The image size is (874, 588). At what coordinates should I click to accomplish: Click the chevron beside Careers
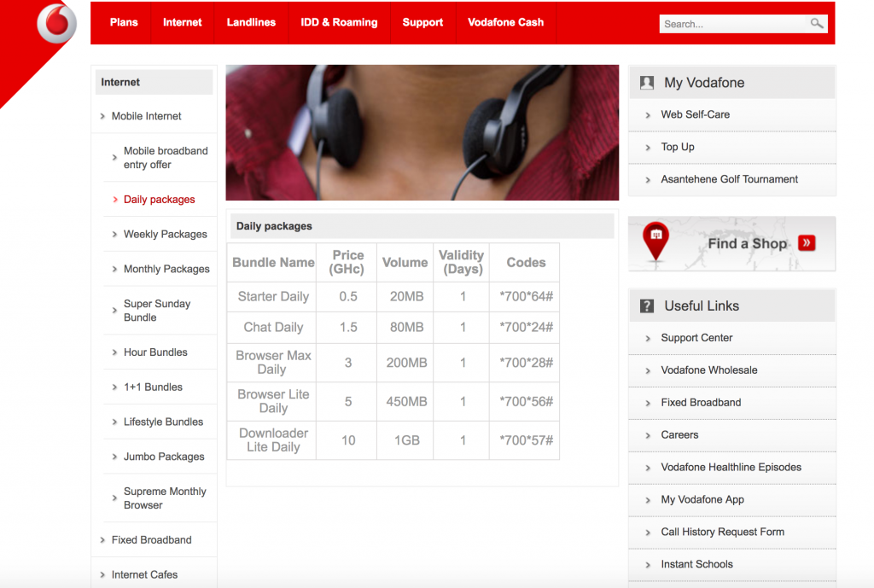[x=648, y=435]
